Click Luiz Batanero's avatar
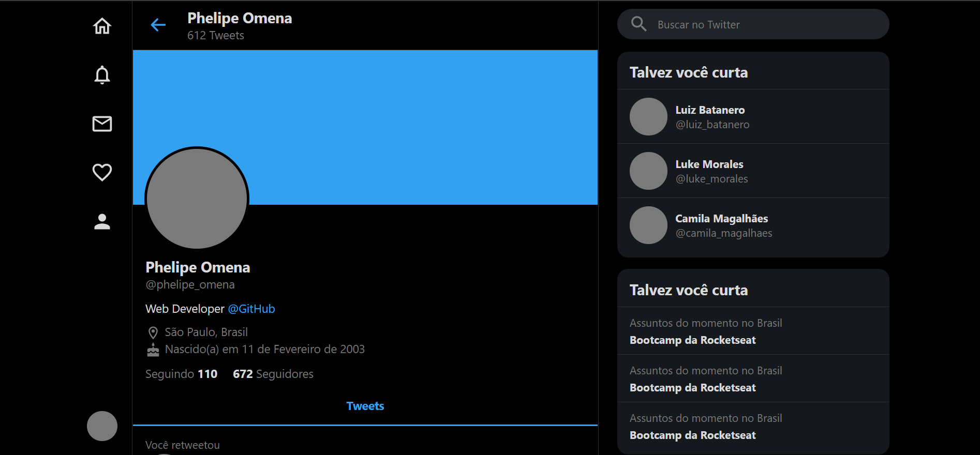The image size is (980, 455). [648, 116]
